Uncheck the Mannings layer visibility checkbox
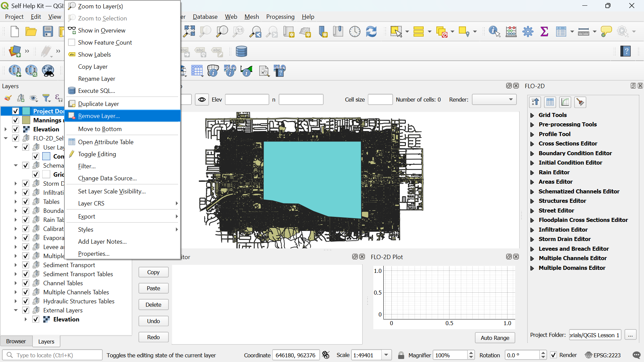This screenshot has width=644, height=362. pos(15,120)
